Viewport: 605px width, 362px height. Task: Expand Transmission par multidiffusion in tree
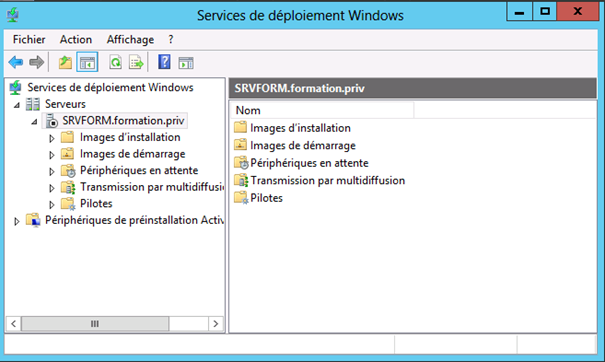pyautogui.click(x=52, y=188)
